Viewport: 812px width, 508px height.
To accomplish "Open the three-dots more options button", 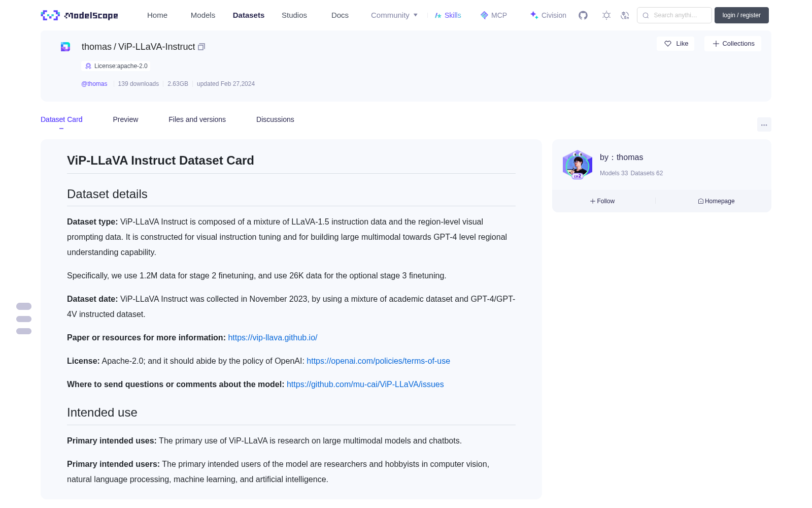I will pos(764,124).
